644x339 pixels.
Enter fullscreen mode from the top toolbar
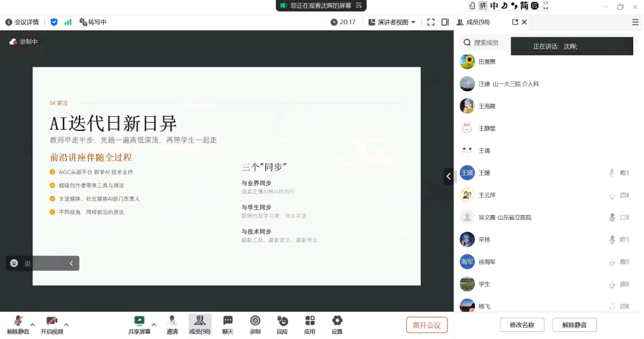pyautogui.click(x=431, y=22)
